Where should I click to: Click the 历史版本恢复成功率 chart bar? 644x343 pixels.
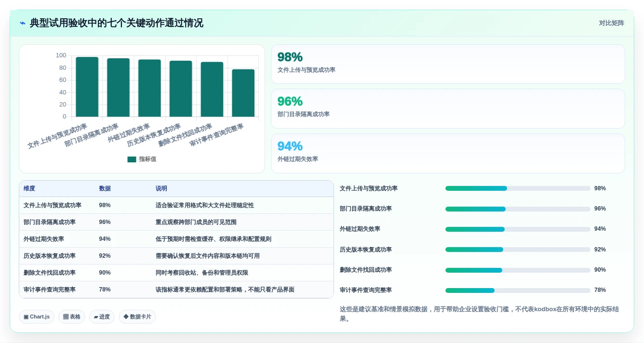(181, 89)
